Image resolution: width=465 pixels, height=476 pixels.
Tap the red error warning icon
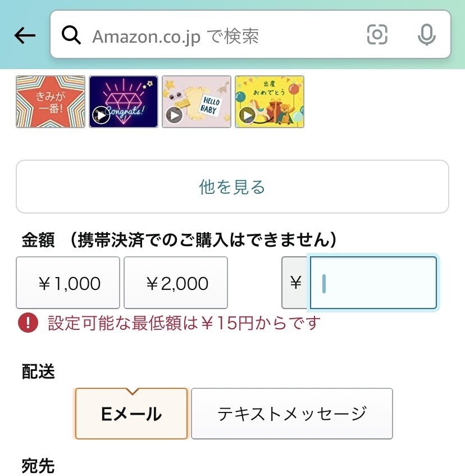pos(28,323)
